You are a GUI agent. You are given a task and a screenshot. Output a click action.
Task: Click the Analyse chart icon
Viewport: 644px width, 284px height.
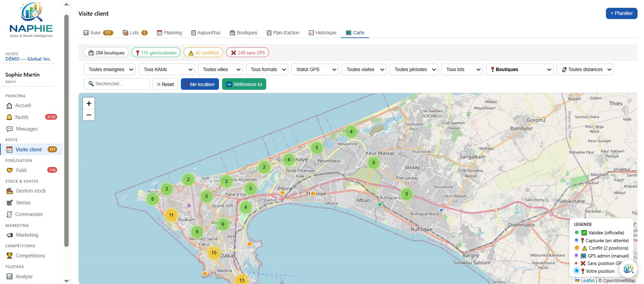coord(10,277)
